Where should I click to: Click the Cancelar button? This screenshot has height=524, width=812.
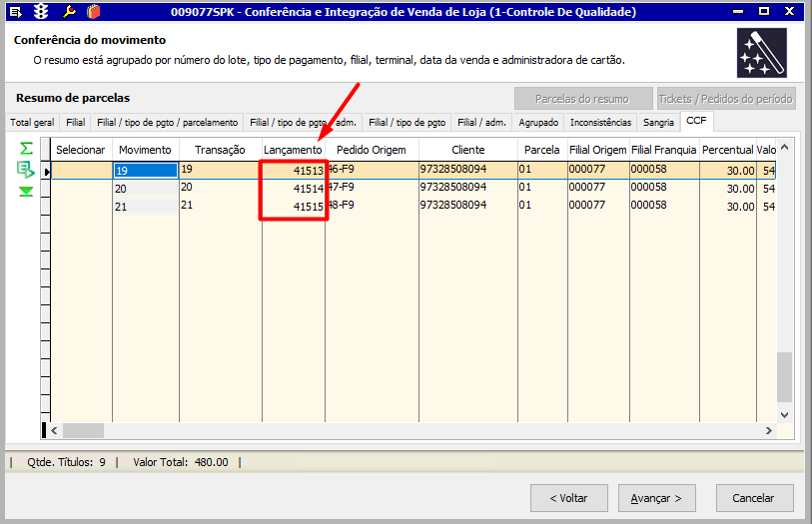click(754, 498)
